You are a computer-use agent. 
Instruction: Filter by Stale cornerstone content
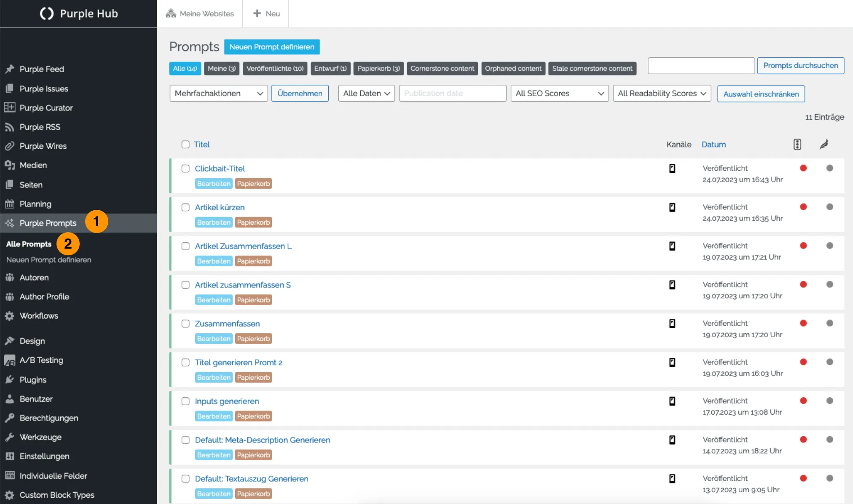593,68
